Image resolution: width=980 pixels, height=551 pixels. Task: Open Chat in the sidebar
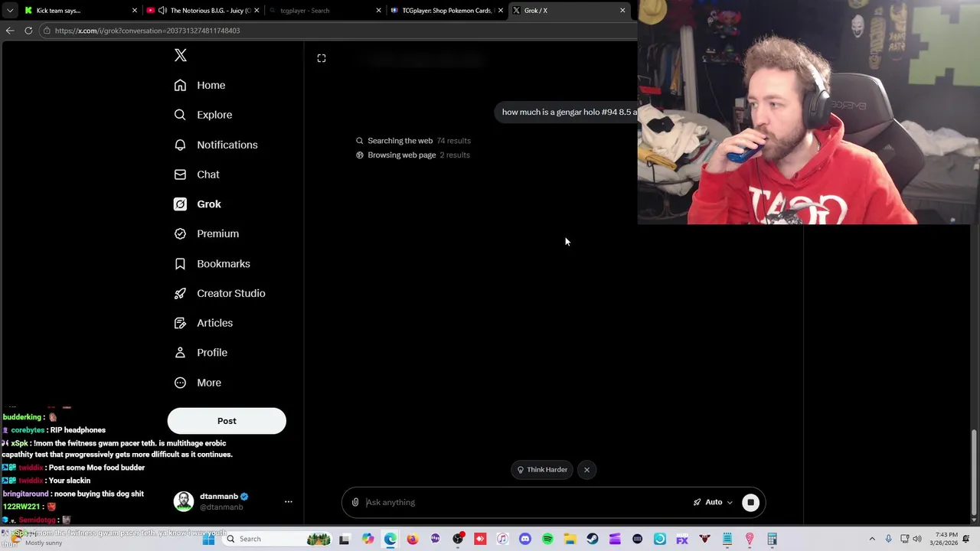tap(197, 174)
